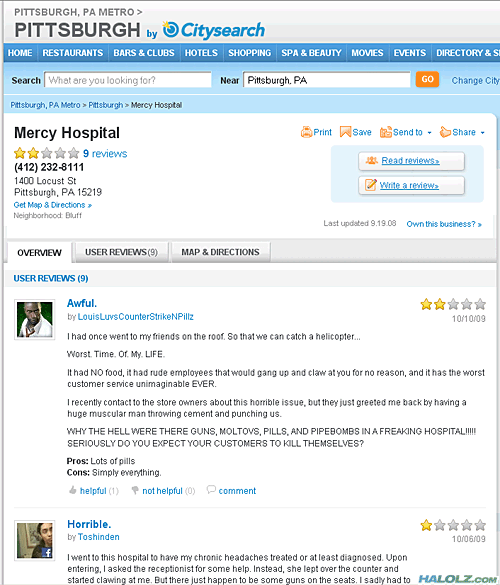The width and height of the screenshot is (500, 585).
Task: Click the orange GO button
Action: 427,79
